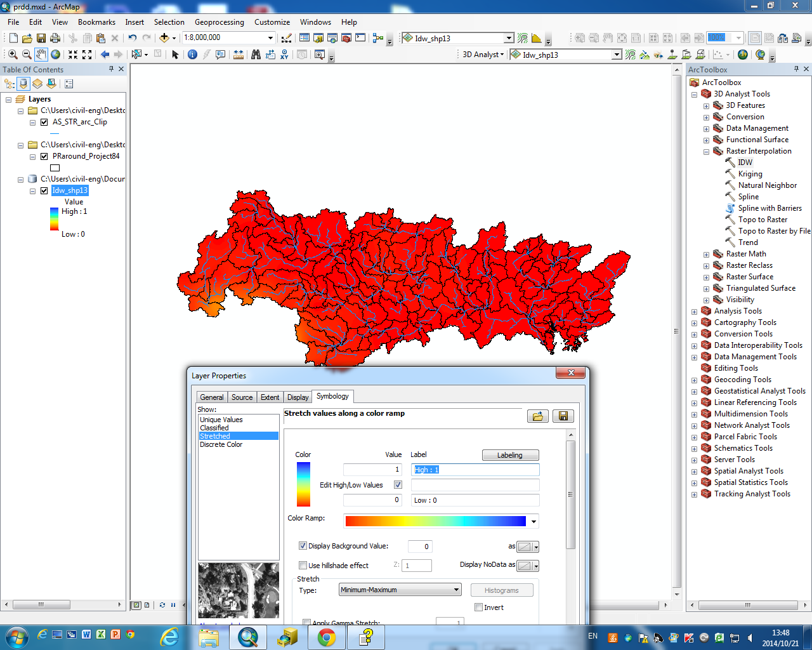Screen dimensions: 812x650
Task: Click the Measure ruler tool
Action: coord(239,55)
